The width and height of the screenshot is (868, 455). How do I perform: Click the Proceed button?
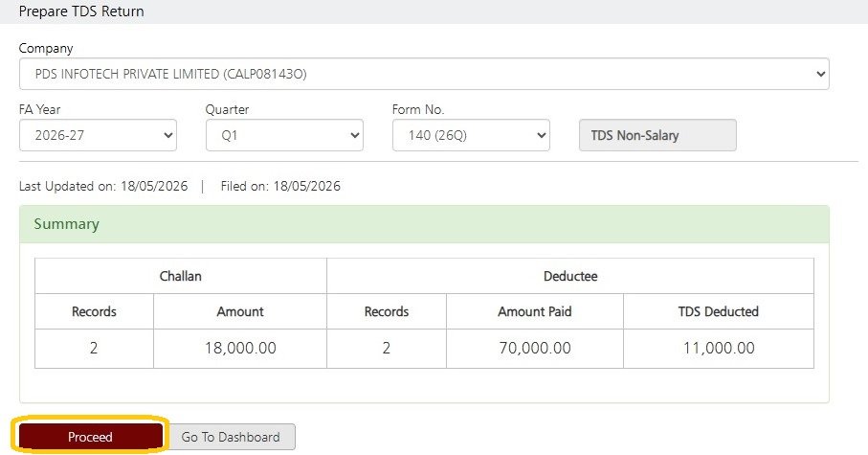[90, 437]
